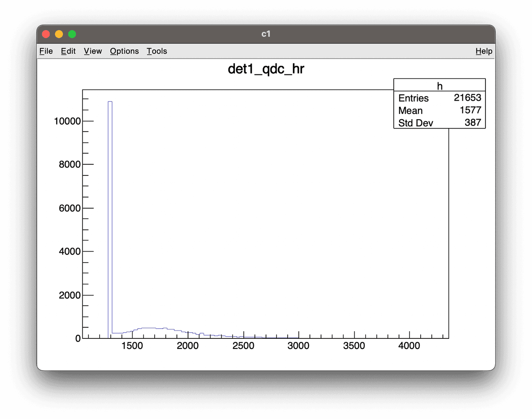Open the Tools menu
This screenshot has height=419, width=532.
[157, 51]
